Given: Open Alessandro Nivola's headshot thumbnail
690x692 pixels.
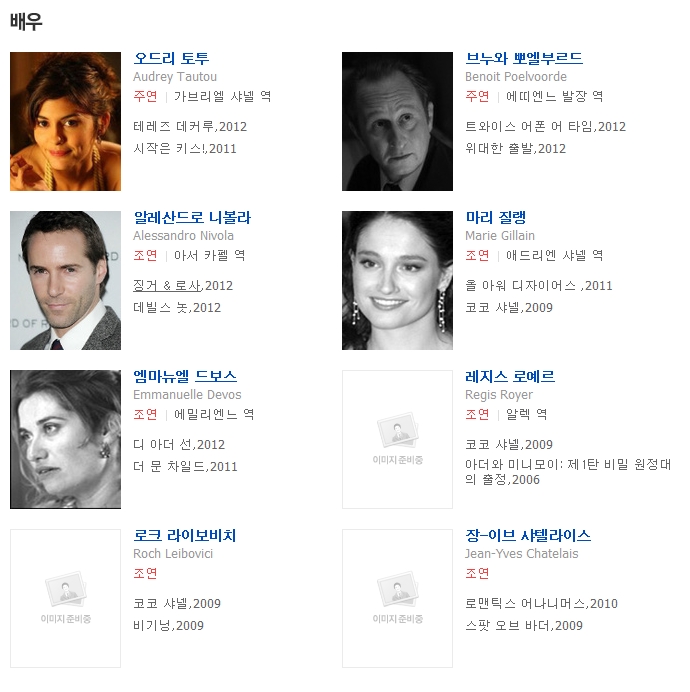Looking at the screenshot, I should 65,280.
